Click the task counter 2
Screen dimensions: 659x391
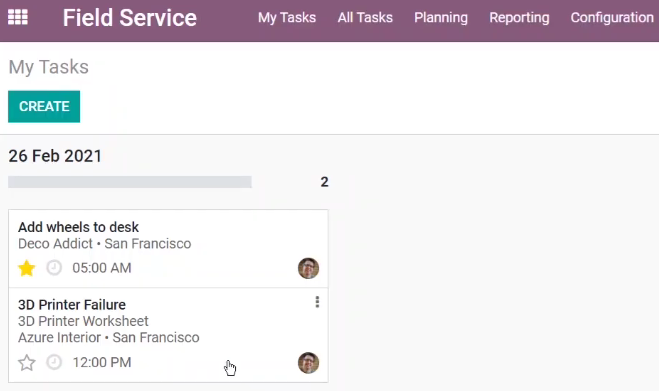[x=324, y=182]
